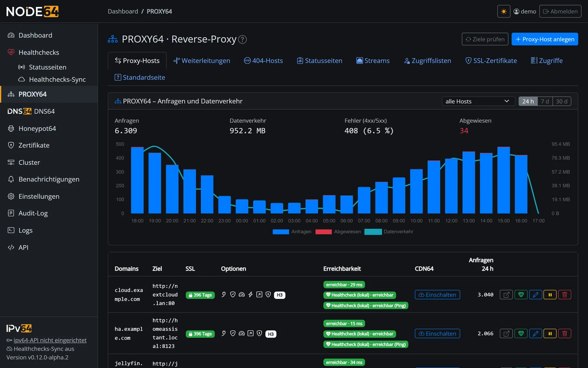Delete the ha.example.com proxy host
Viewport: 588px width, 368px height.
(x=565, y=334)
